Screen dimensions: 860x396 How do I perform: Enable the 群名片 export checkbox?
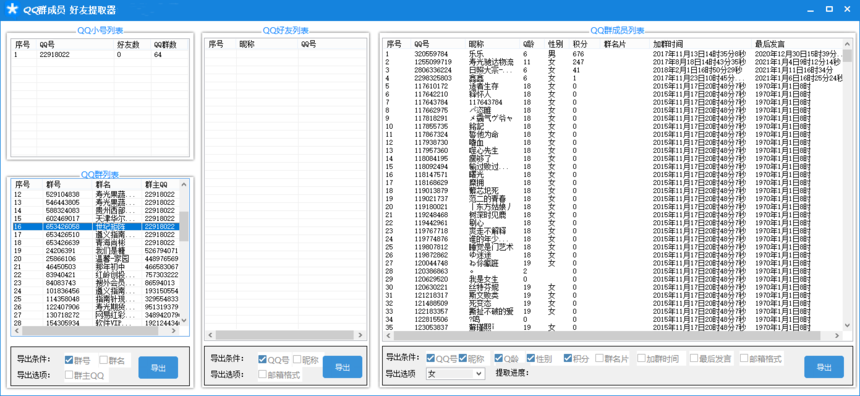[599, 358]
